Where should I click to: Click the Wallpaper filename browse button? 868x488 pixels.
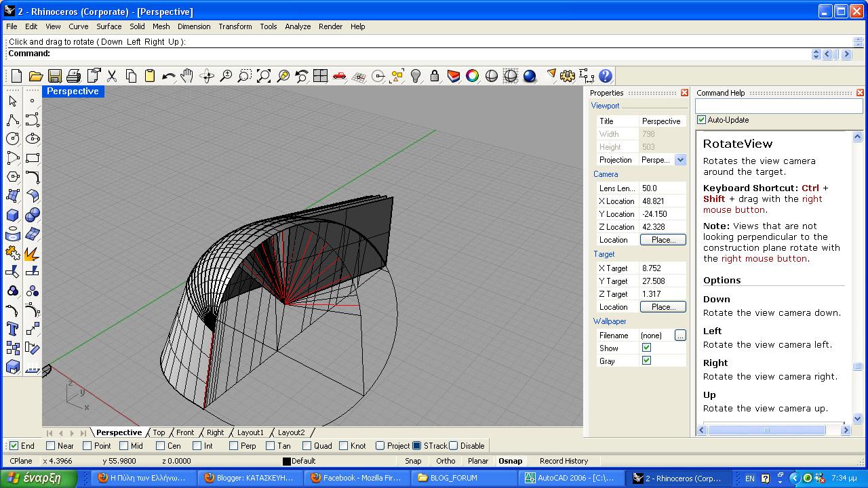coord(680,335)
